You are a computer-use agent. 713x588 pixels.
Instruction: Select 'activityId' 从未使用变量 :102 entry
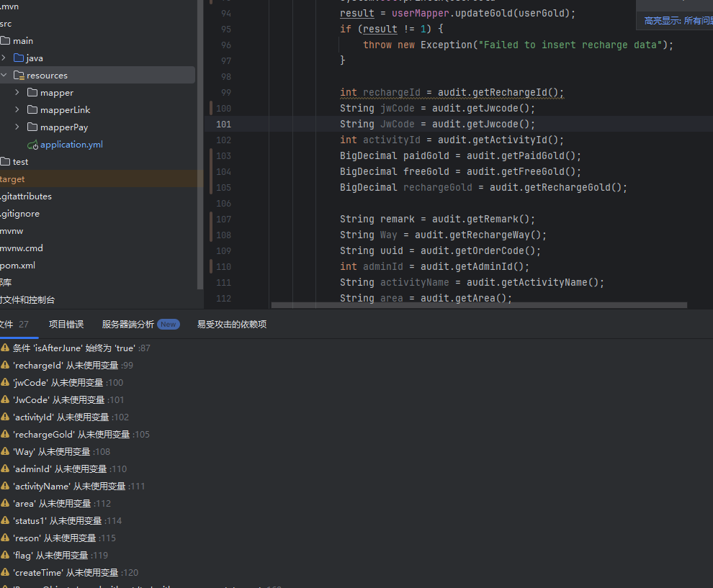pos(71,417)
